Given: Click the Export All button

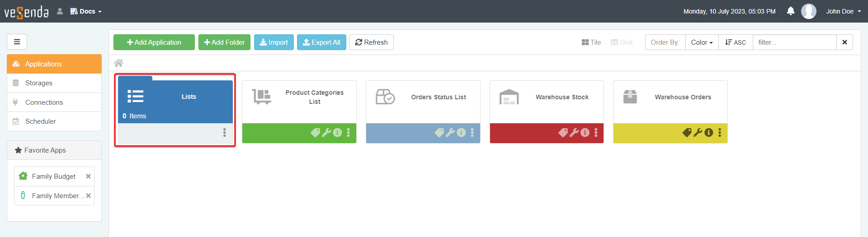Looking at the screenshot, I should pyautogui.click(x=321, y=42).
